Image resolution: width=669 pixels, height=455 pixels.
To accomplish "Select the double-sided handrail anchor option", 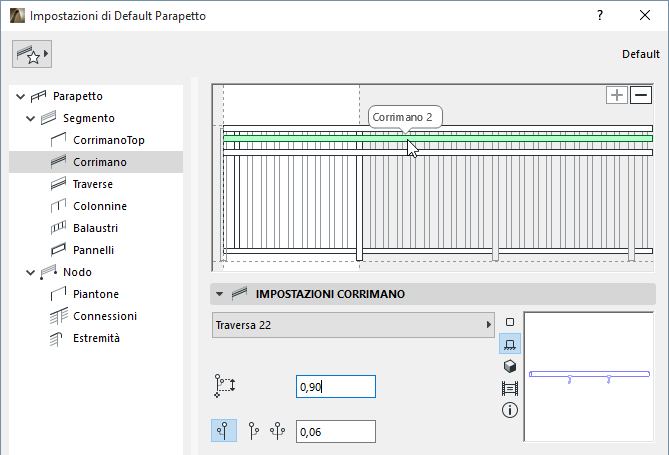I will pos(277,431).
